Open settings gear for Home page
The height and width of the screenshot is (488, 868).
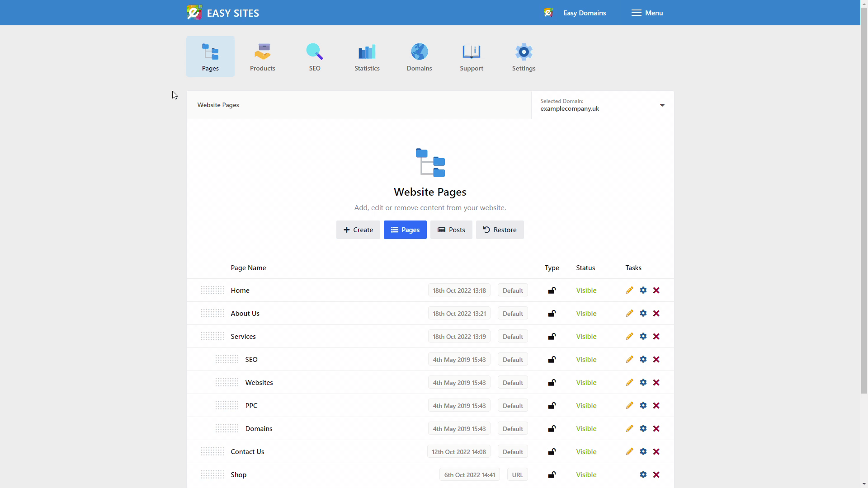pyautogui.click(x=643, y=290)
